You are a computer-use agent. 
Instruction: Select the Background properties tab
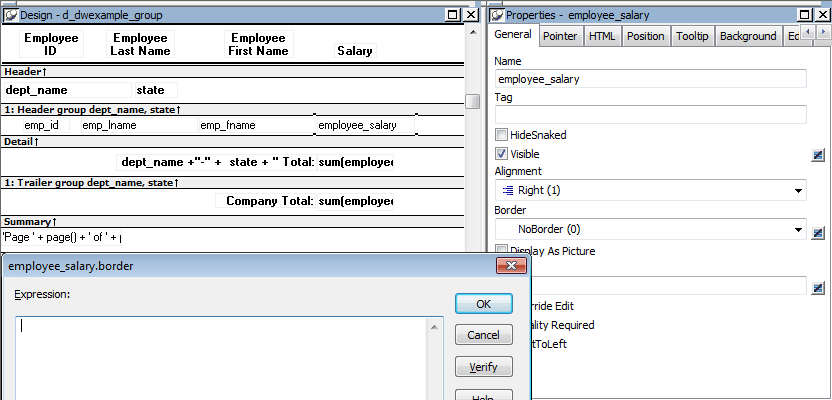[748, 36]
